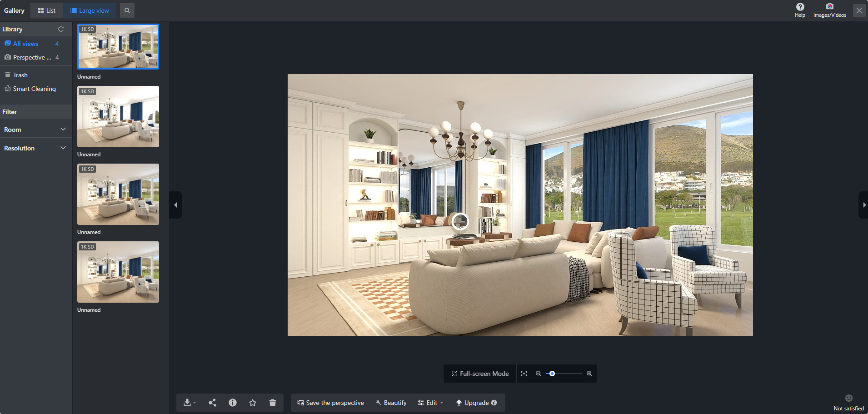Click the search icon in the top bar

[x=127, y=10]
